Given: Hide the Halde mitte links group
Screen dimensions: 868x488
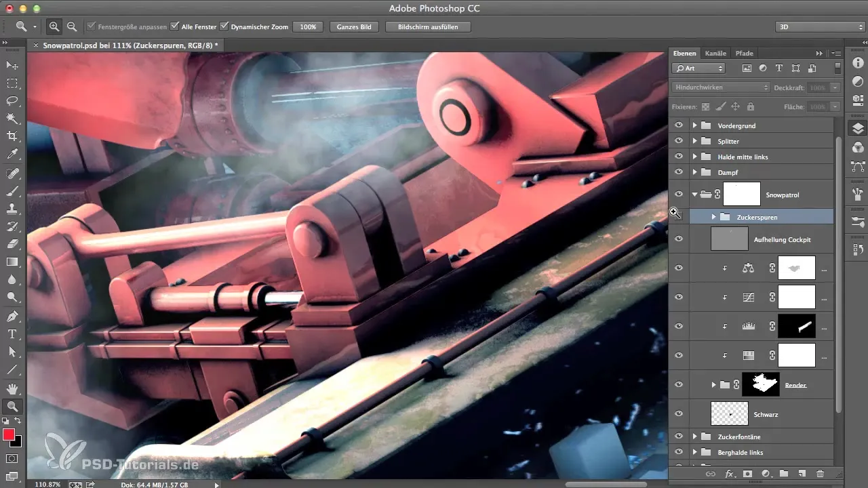Looking at the screenshot, I should coord(679,157).
